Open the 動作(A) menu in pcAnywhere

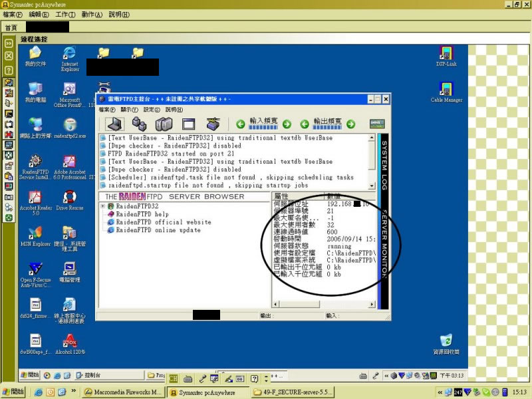(x=92, y=15)
